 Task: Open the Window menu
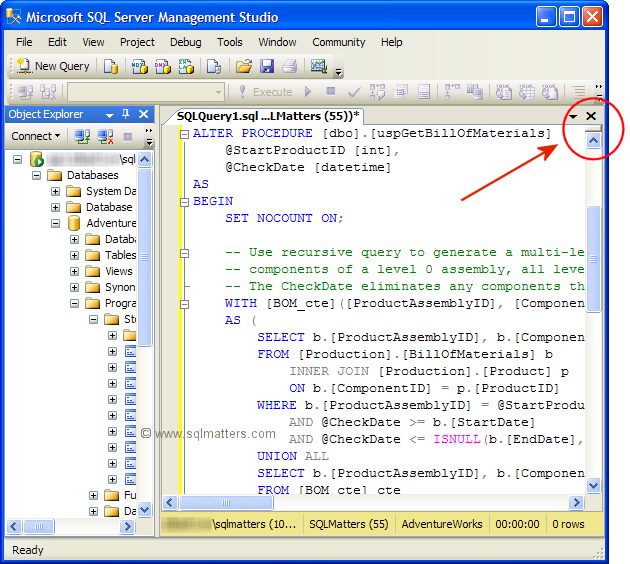[277, 42]
